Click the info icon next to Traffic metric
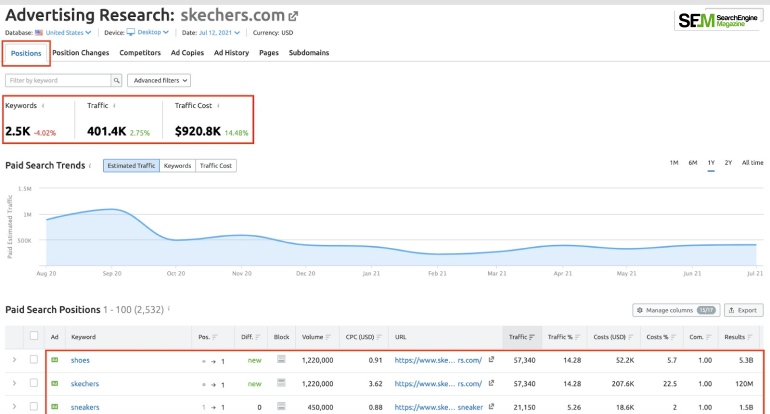 tap(114, 106)
